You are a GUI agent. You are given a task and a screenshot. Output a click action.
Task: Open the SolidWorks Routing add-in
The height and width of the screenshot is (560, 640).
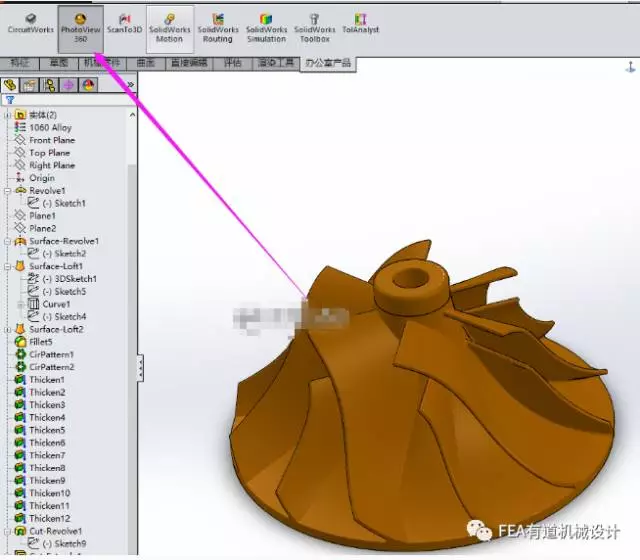pyautogui.click(x=218, y=29)
